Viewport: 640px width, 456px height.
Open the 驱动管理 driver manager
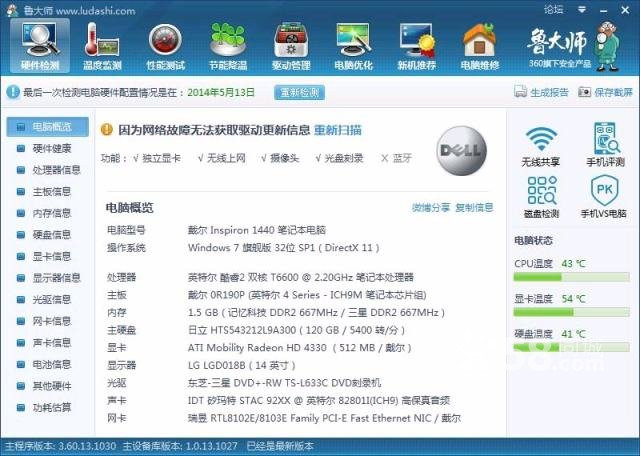(291, 46)
